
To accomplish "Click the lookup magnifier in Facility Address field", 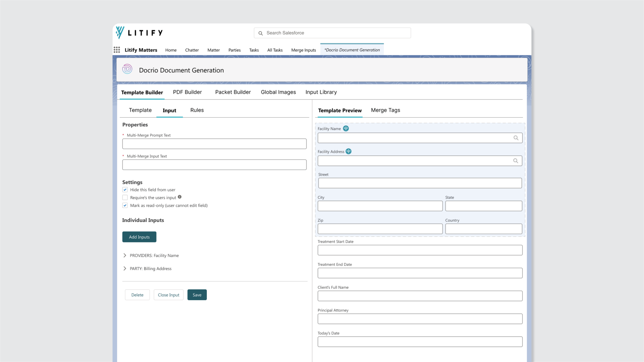I will (x=515, y=161).
